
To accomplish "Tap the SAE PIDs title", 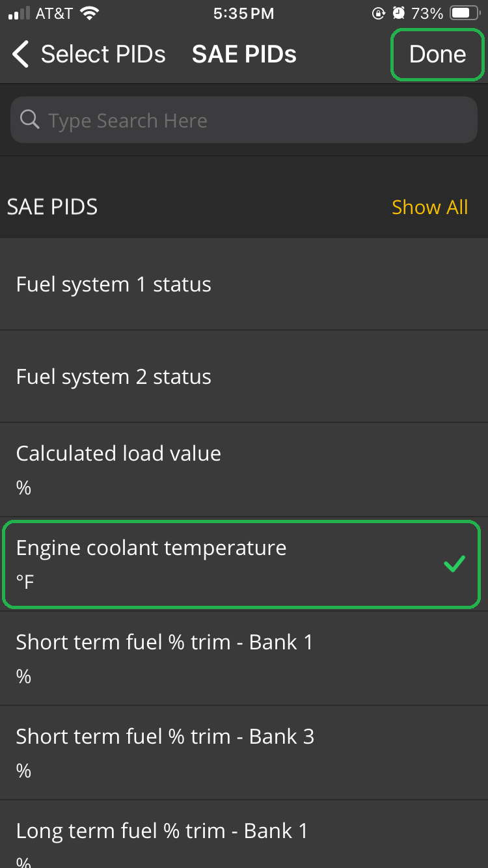I will point(244,54).
